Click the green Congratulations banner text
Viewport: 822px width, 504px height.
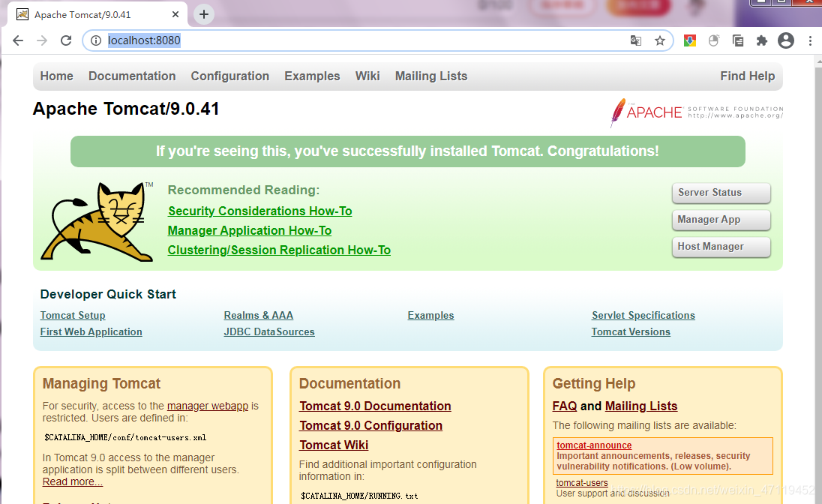tap(407, 151)
